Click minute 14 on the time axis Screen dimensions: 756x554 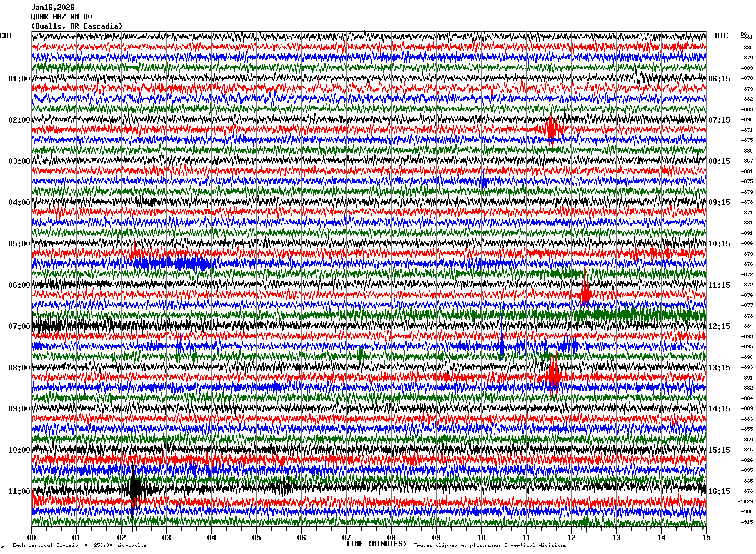[661, 537]
